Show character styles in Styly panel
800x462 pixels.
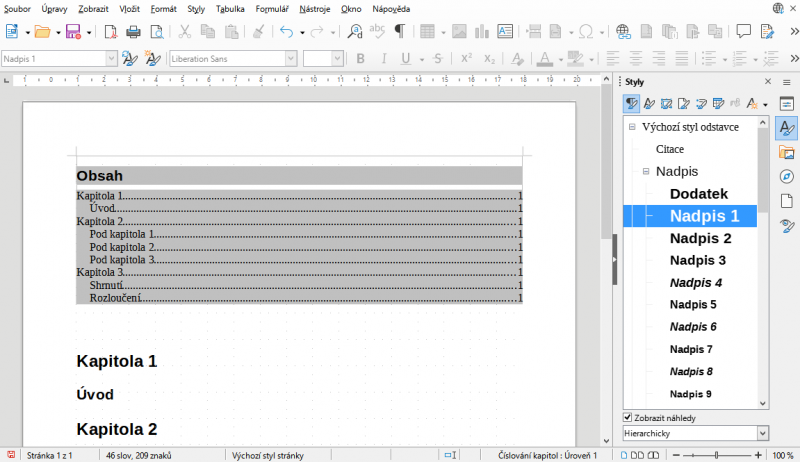click(x=649, y=104)
